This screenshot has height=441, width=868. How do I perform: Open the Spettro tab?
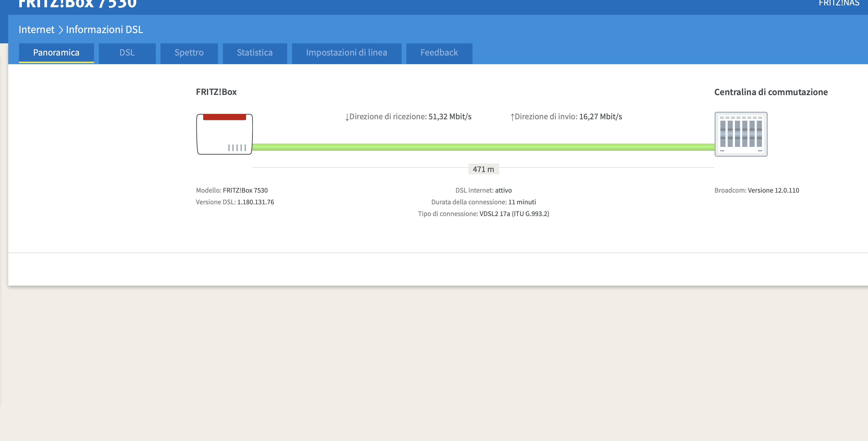(x=189, y=53)
